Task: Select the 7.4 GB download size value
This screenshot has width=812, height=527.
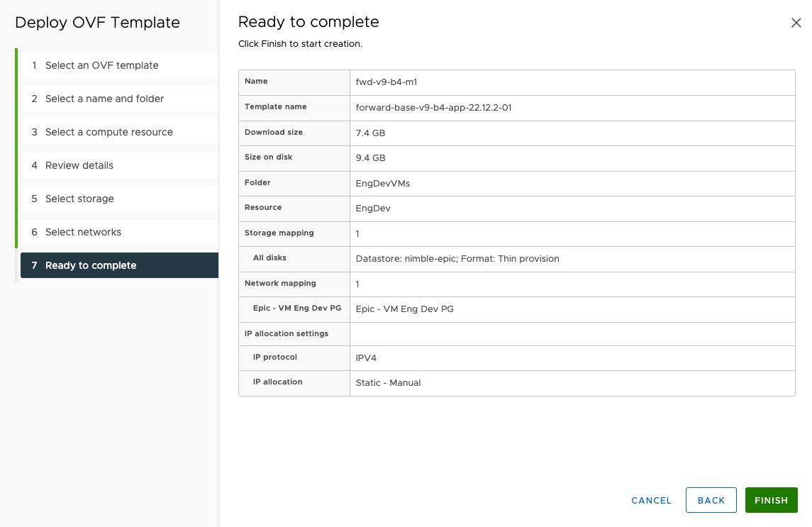Action: coord(370,133)
